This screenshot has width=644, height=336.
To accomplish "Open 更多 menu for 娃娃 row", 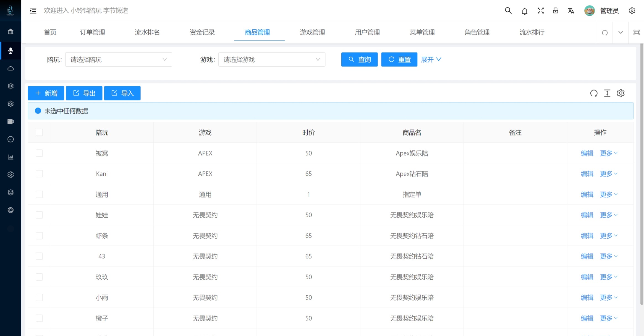I will (x=609, y=215).
